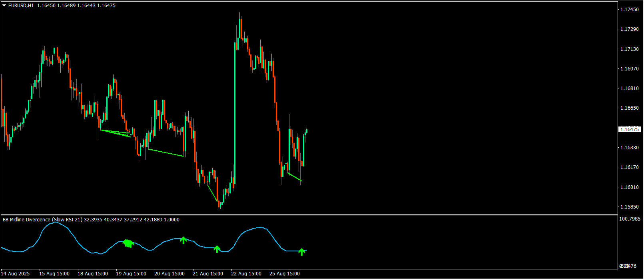The width and height of the screenshot is (644, 279).
Task: Select the green divergence line below 20 Aug candles
Action: 166,153
